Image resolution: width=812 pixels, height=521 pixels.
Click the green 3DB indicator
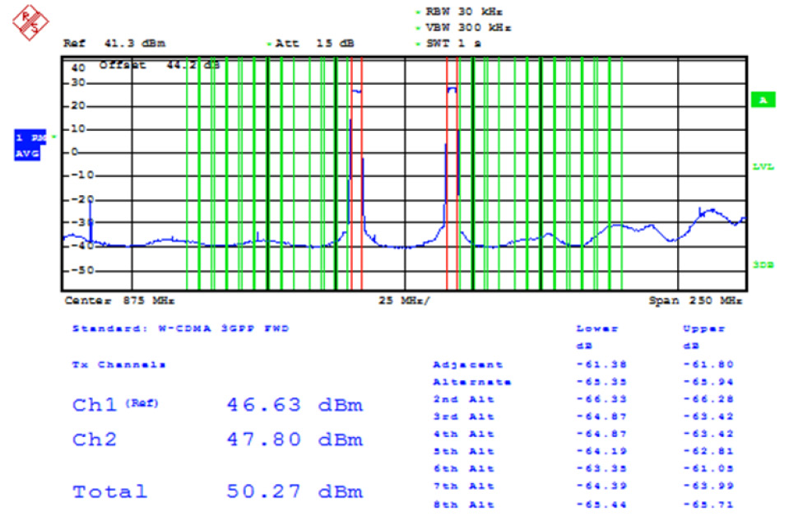click(763, 265)
